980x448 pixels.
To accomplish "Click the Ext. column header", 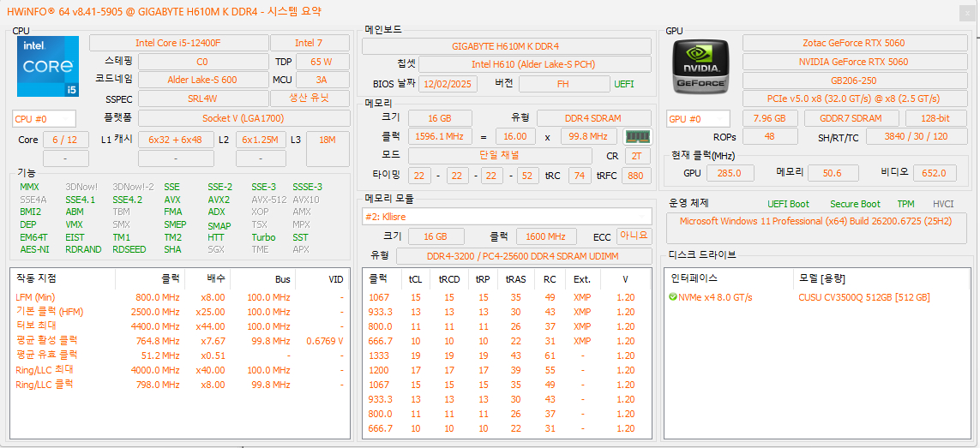I will pyautogui.click(x=582, y=278).
